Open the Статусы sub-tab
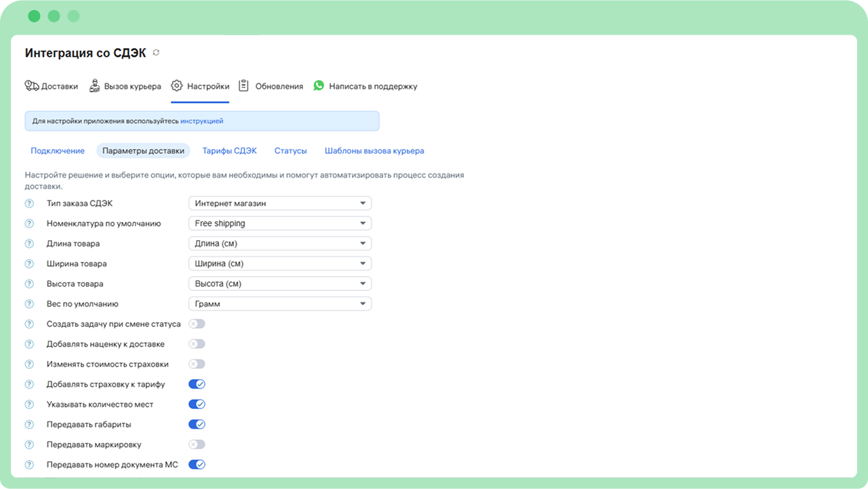 291,151
